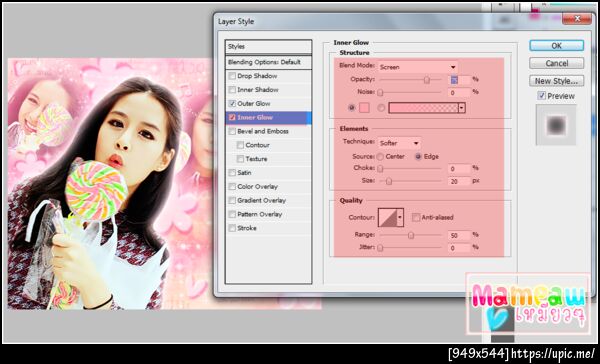Check the Anti-aliased option
This screenshot has height=364, width=600.
click(x=416, y=217)
